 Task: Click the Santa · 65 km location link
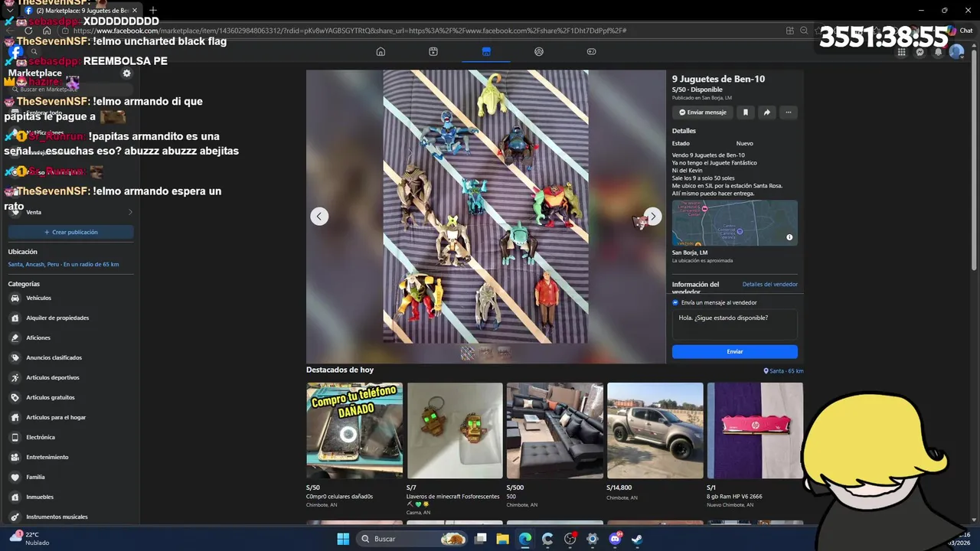coord(784,371)
